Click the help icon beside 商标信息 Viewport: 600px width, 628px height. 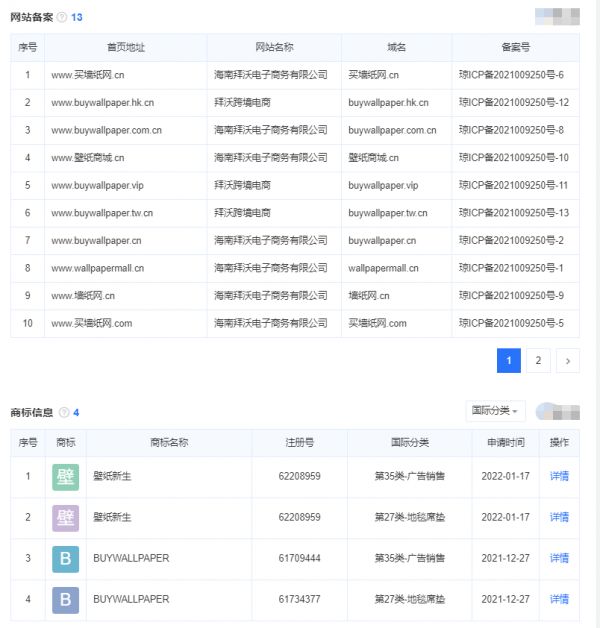(64, 412)
